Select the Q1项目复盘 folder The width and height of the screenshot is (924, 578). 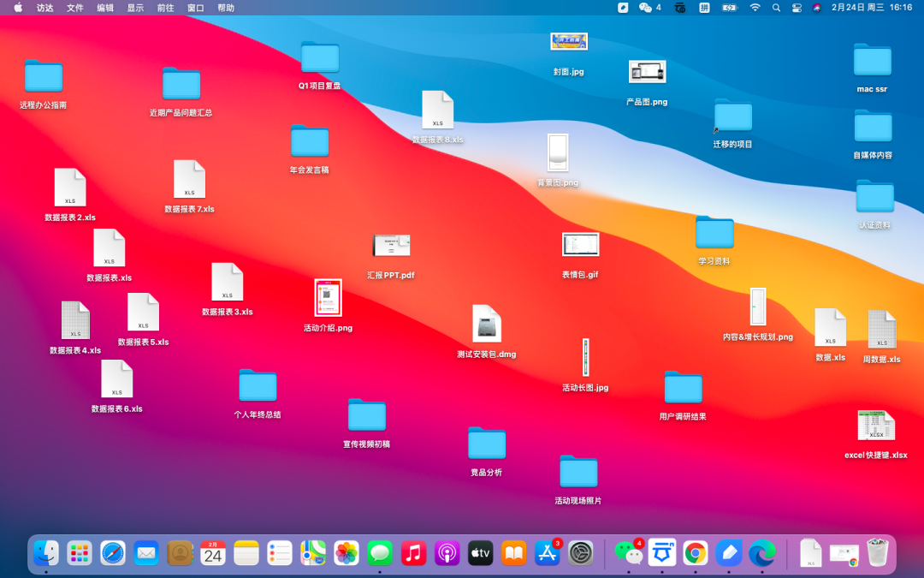(x=319, y=65)
